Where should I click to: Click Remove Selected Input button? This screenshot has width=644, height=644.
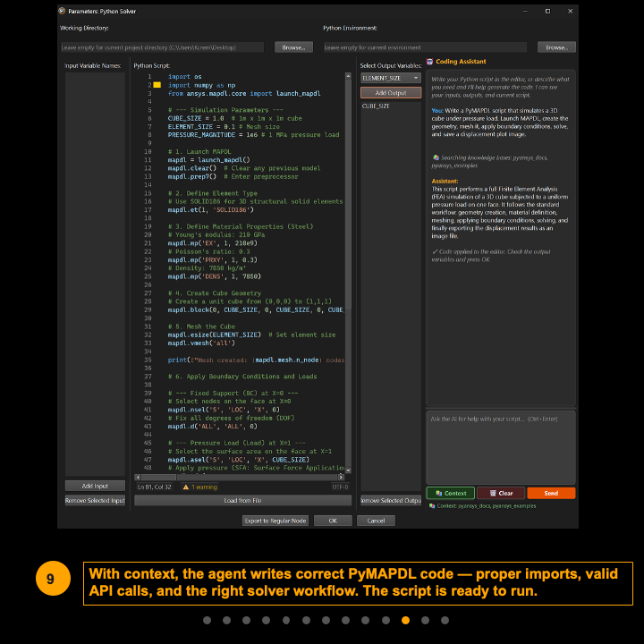tap(95, 501)
